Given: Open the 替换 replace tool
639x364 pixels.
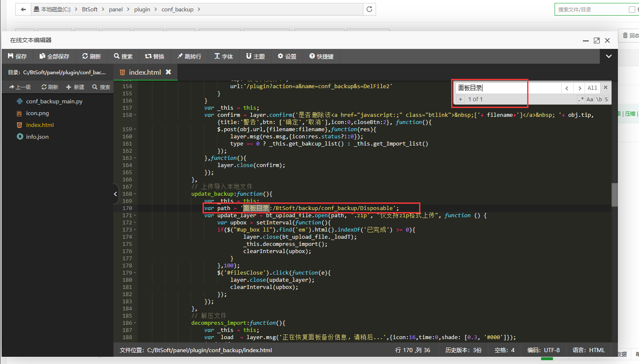Looking at the screenshot, I should [154, 56].
